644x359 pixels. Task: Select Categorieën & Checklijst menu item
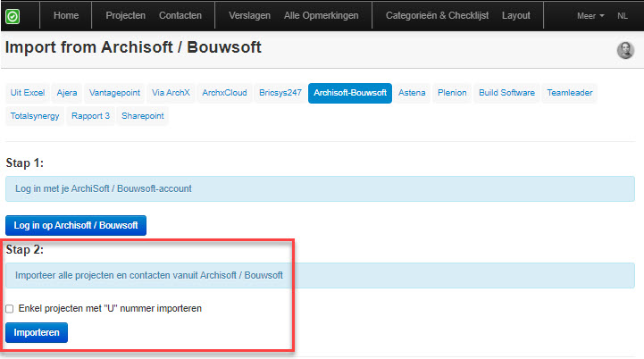click(x=435, y=16)
